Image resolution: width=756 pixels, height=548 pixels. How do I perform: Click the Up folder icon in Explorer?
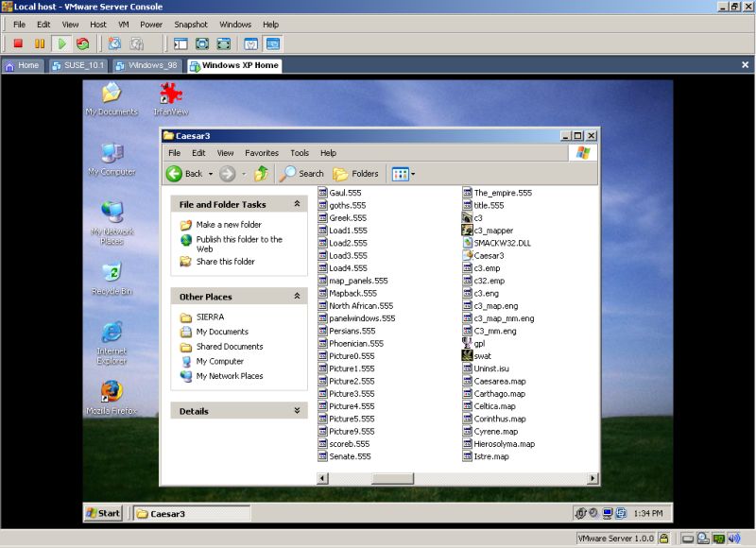(261, 173)
